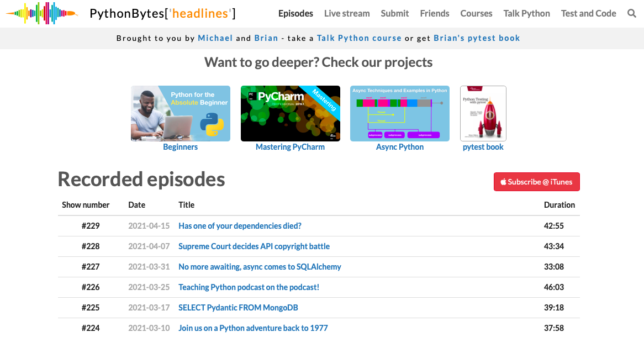Click the Async Techniques course image
This screenshot has height=337, width=644.
(400, 113)
